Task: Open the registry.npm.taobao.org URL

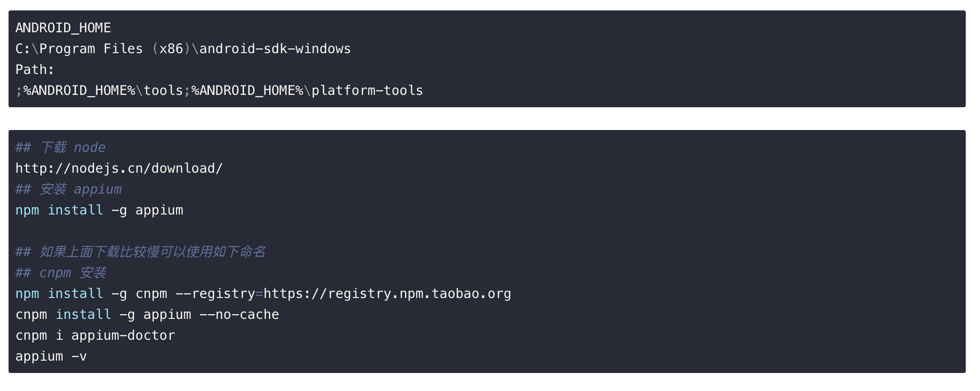Action: [387, 294]
